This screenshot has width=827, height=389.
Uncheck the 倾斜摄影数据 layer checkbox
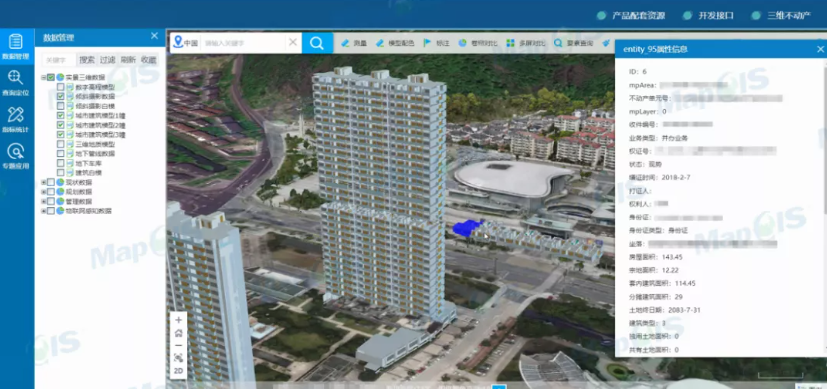(61, 96)
